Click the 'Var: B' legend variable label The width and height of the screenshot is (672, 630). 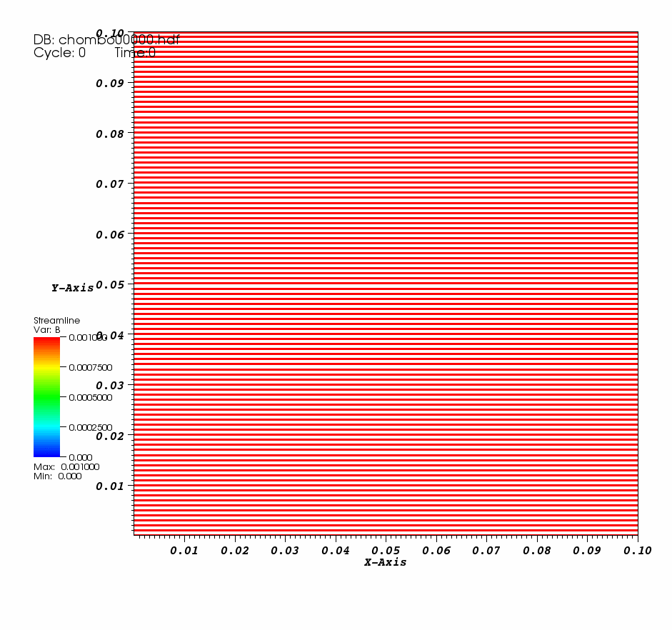click(46, 330)
